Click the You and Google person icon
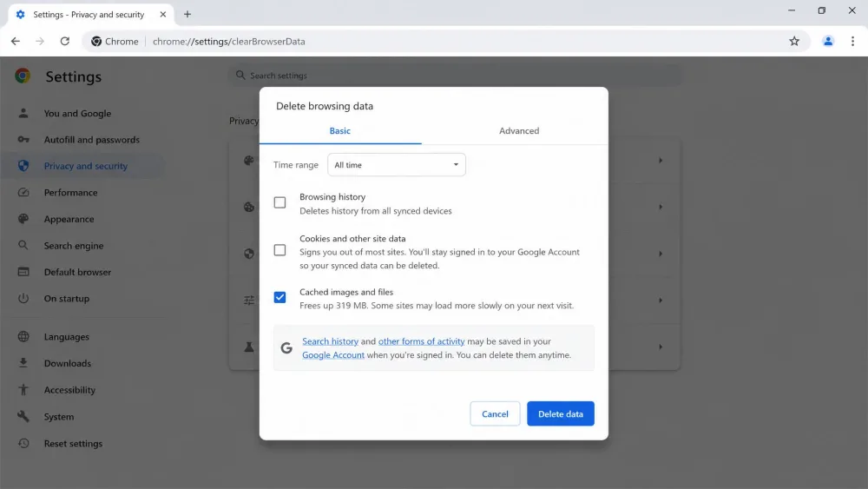The image size is (868, 489). [x=23, y=113]
